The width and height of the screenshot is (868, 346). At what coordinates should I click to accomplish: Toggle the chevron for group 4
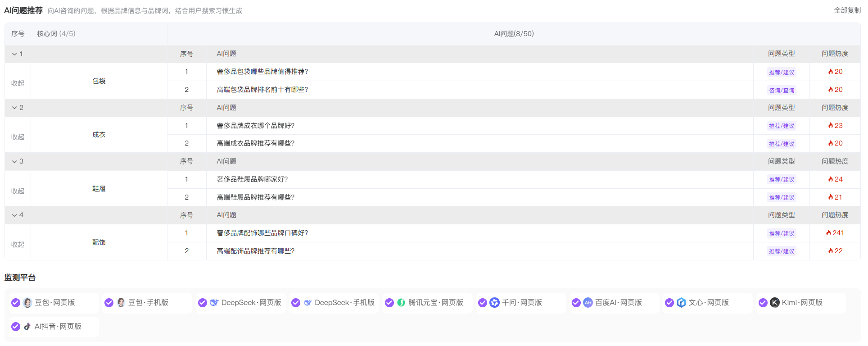[x=14, y=215]
